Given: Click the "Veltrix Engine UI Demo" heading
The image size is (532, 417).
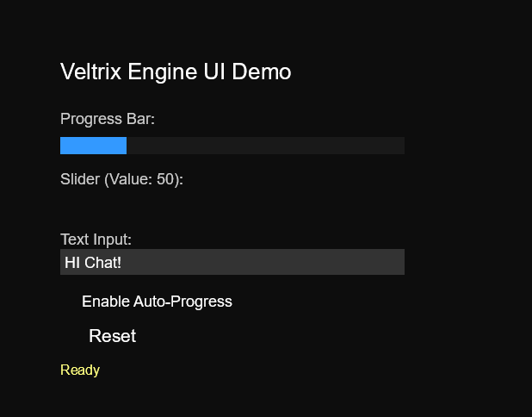Looking at the screenshot, I should pos(176,72).
